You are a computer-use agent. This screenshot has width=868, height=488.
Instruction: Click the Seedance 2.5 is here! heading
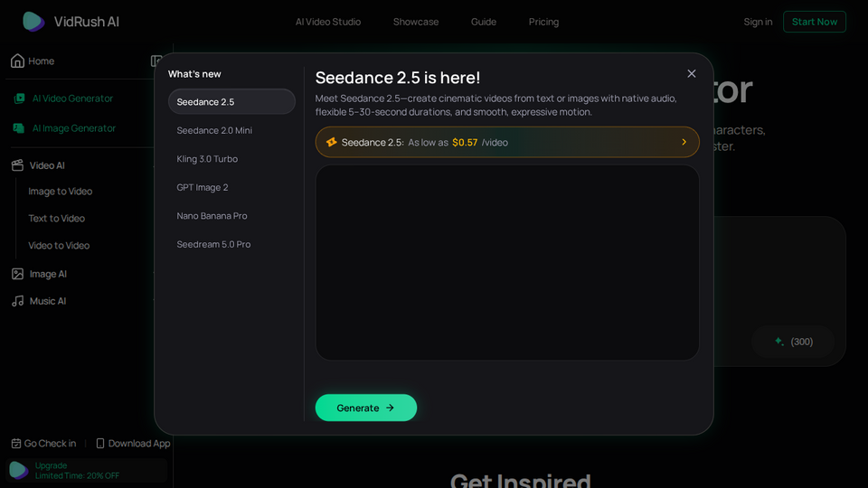(x=398, y=78)
